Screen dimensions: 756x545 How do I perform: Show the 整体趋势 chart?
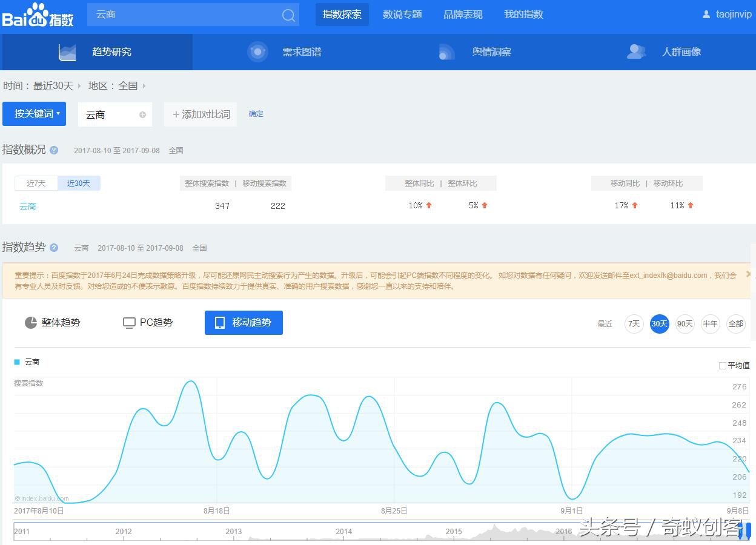52,323
